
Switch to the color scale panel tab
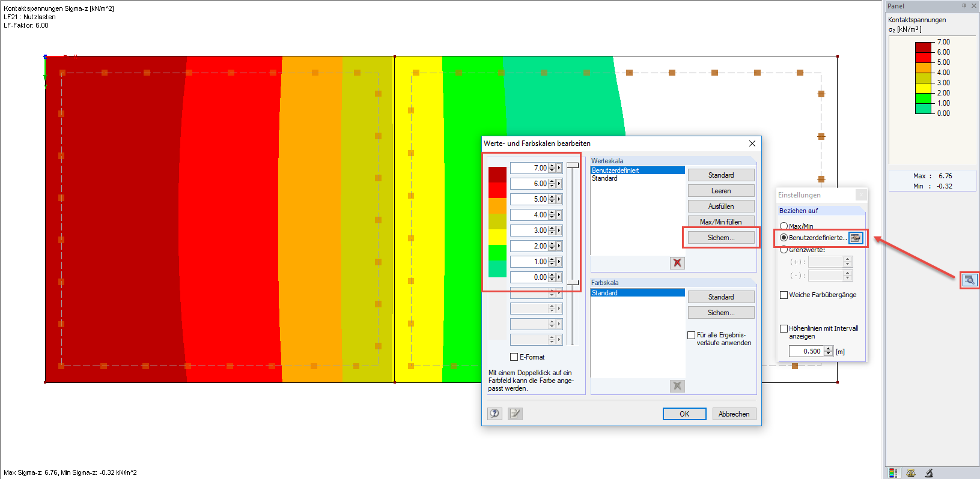tap(893, 473)
